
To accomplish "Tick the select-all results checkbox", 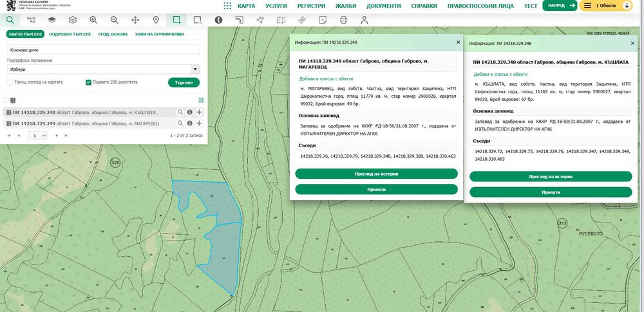I will tap(5, 100).
